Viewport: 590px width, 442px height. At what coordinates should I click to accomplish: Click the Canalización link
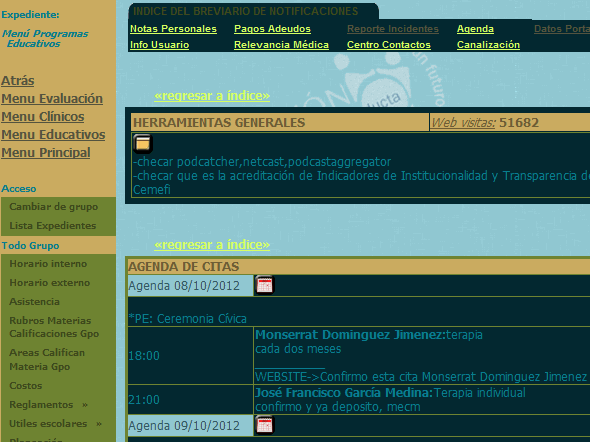tap(488, 45)
